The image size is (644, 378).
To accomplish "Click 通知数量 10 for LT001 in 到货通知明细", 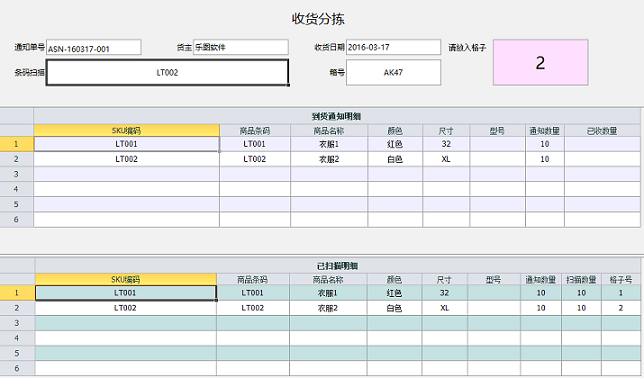I will [545, 144].
